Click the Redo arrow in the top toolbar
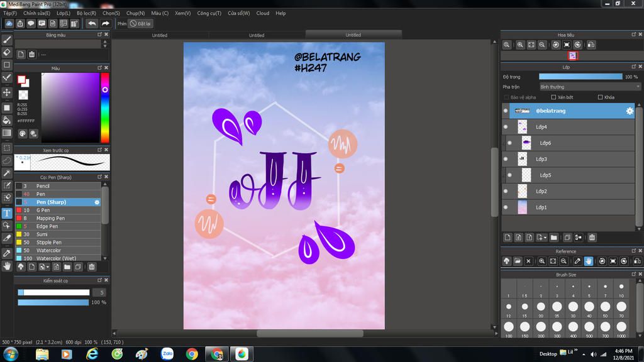This screenshot has height=362, width=644. (x=106, y=24)
